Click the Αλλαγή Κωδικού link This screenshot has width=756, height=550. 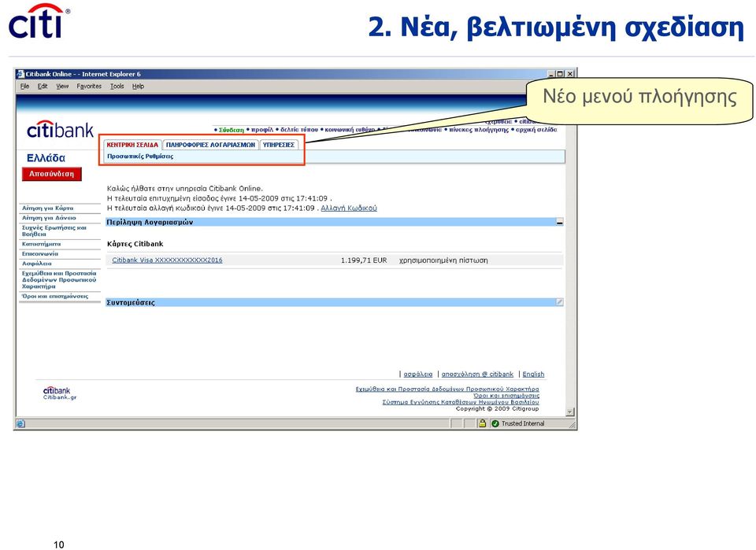pos(349,208)
